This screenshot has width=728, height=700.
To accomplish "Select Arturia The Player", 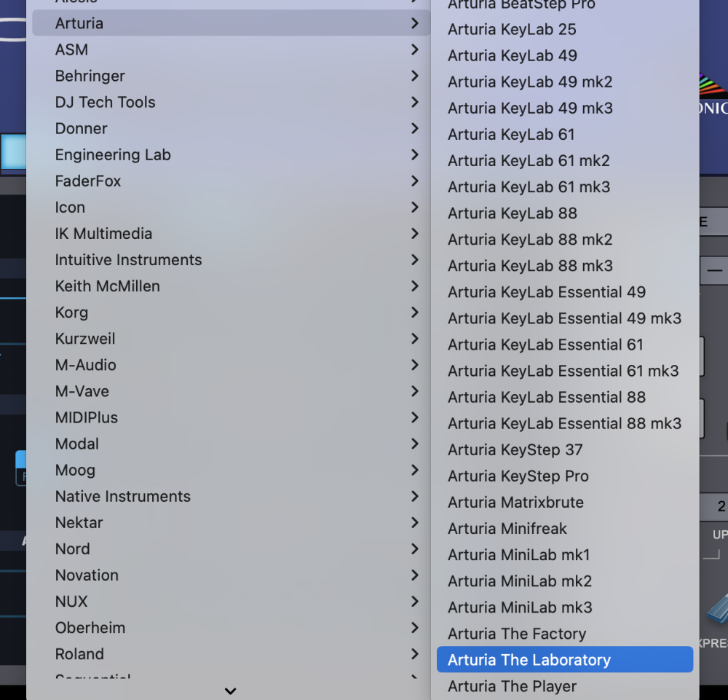I will pos(565,686).
